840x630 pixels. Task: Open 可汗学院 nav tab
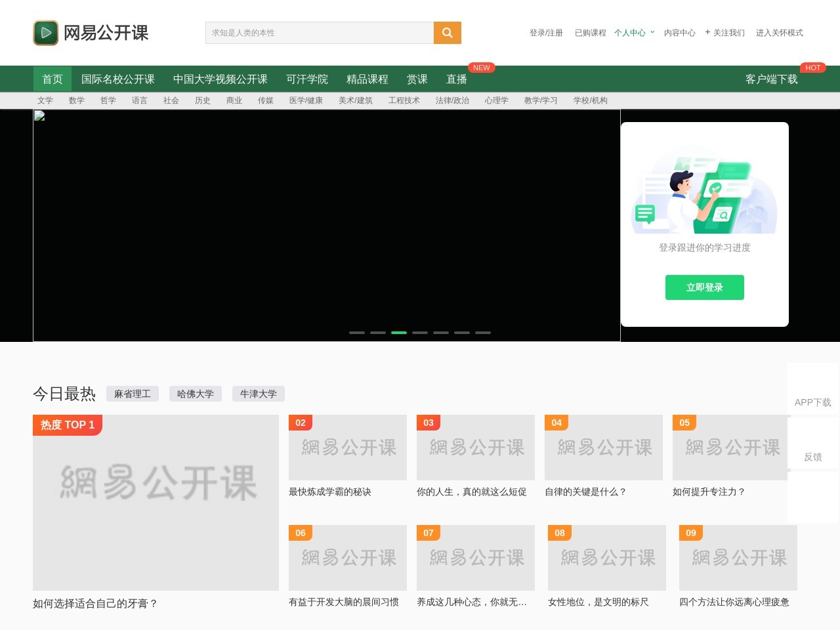[307, 79]
